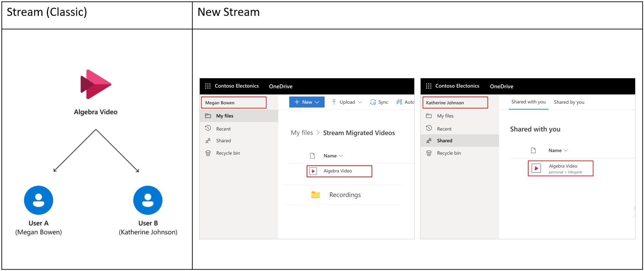Select Shared in Megan Bowen's sidebar

(239, 141)
